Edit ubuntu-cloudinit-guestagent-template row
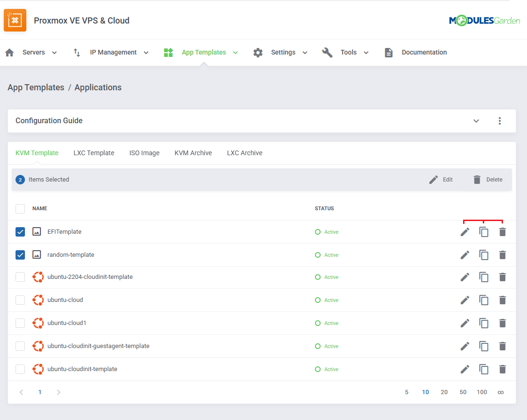Screen dimensions: 527x420 point(465,346)
